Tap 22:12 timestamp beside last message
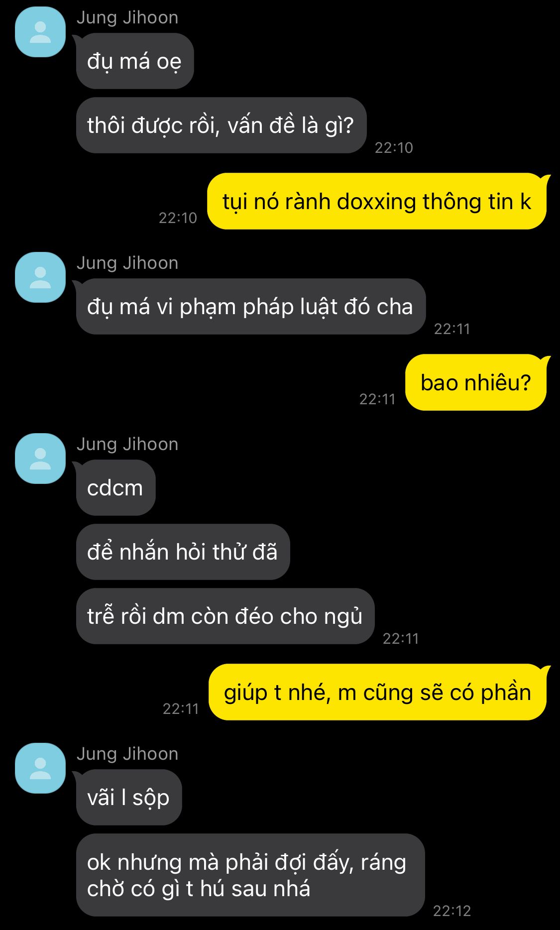The height and width of the screenshot is (930, 560). click(x=452, y=911)
